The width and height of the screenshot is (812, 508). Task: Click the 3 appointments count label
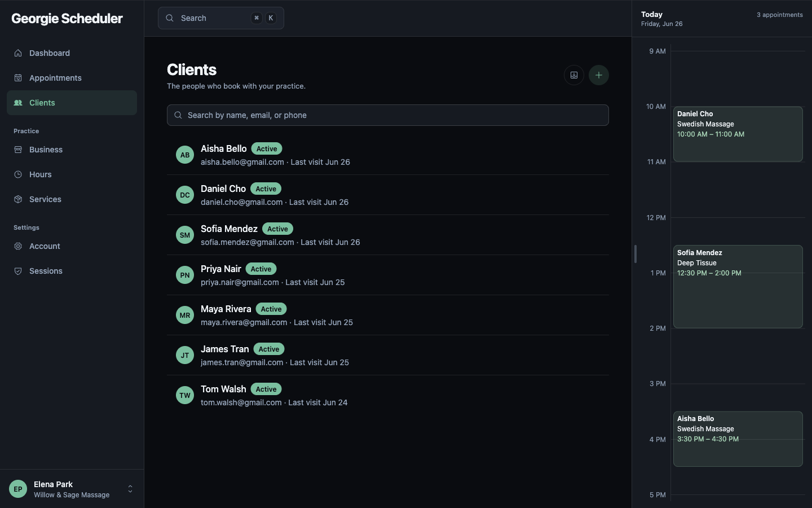(780, 15)
